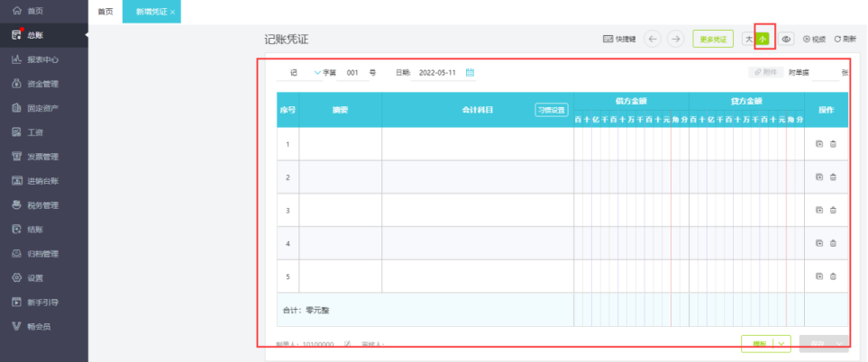868x362 pixels.
Task: Show 快捷键 keyboard shortcuts
Action: coord(619,40)
